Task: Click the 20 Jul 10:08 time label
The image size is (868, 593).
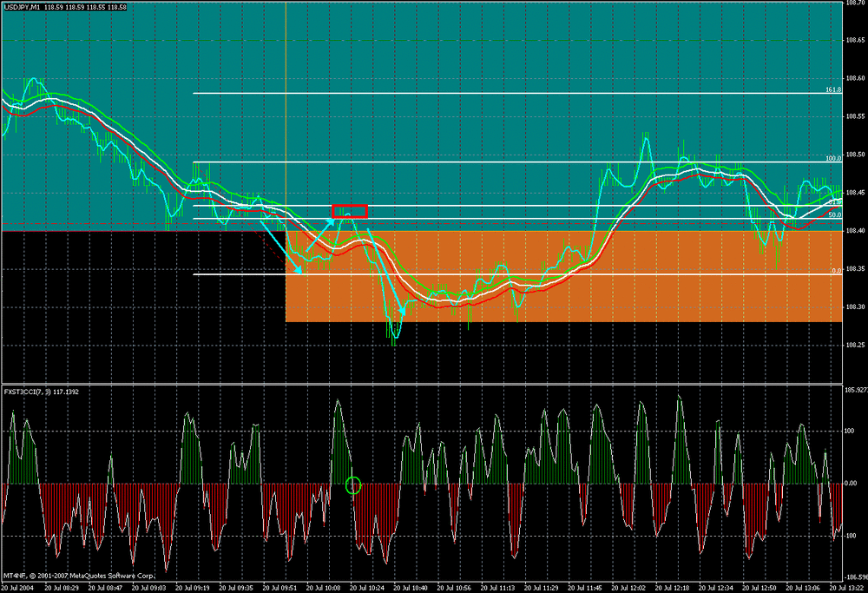Action: (x=323, y=588)
